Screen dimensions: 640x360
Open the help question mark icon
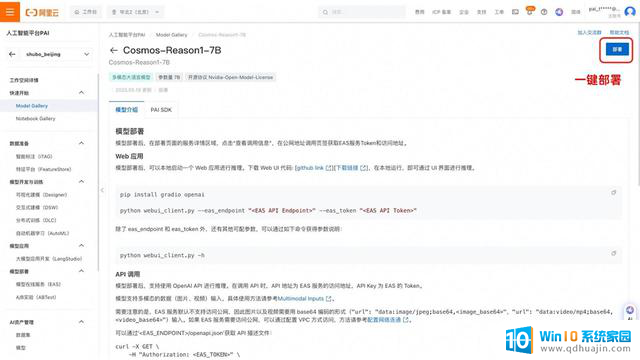pos(544,12)
